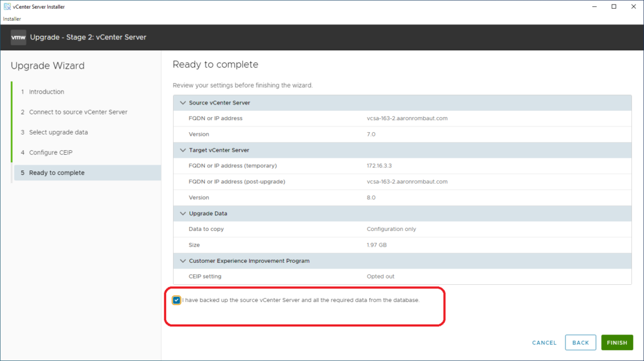644x361 pixels.
Task: Click the Back button
Action: pos(580,343)
